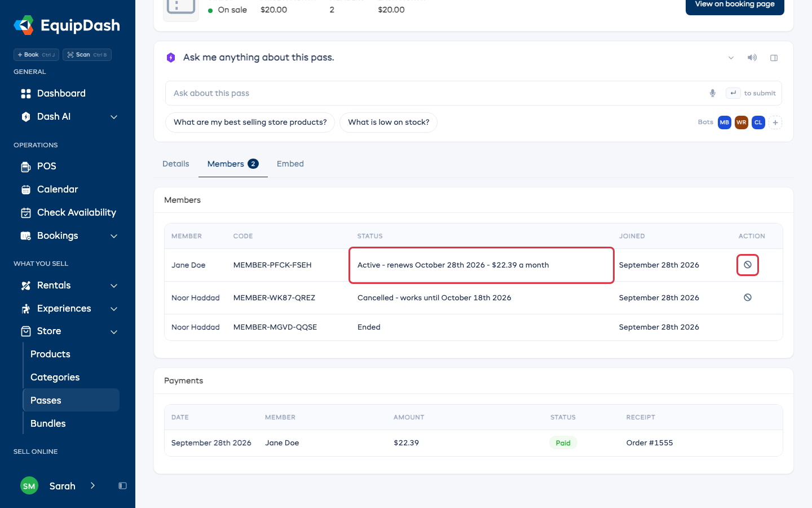Screen dimensions: 812x508
Task: Start voice input with the microphone icon
Action: pyautogui.click(x=713, y=93)
